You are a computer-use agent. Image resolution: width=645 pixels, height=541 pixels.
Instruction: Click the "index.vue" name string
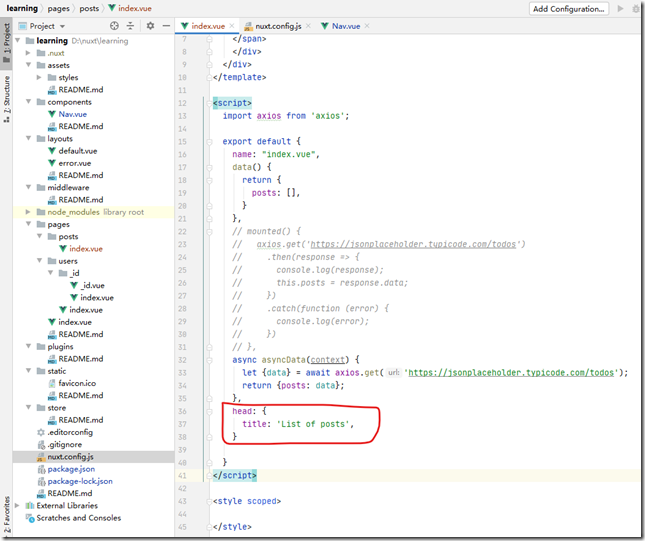pyautogui.click(x=288, y=154)
